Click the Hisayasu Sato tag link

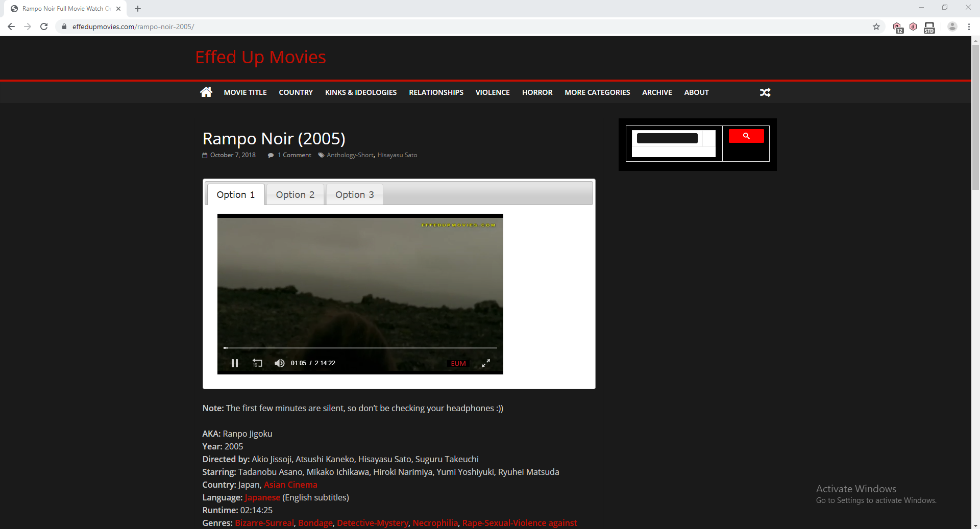[x=398, y=155]
